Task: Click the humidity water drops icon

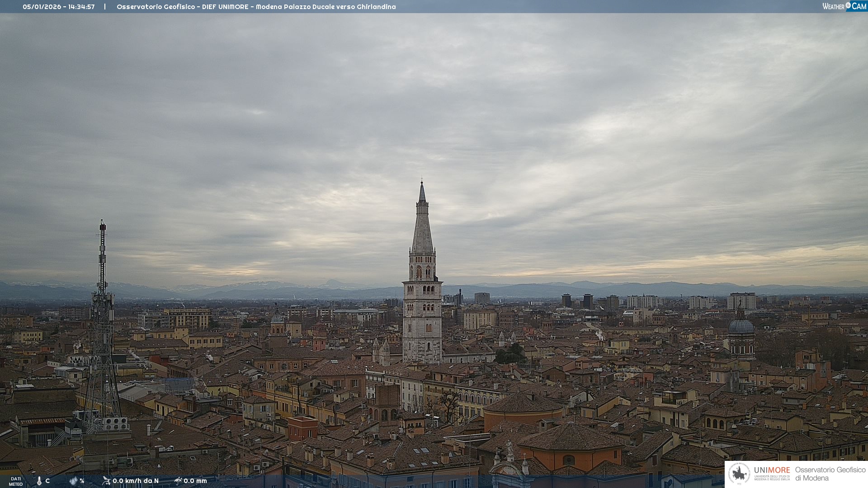Action: (73, 481)
